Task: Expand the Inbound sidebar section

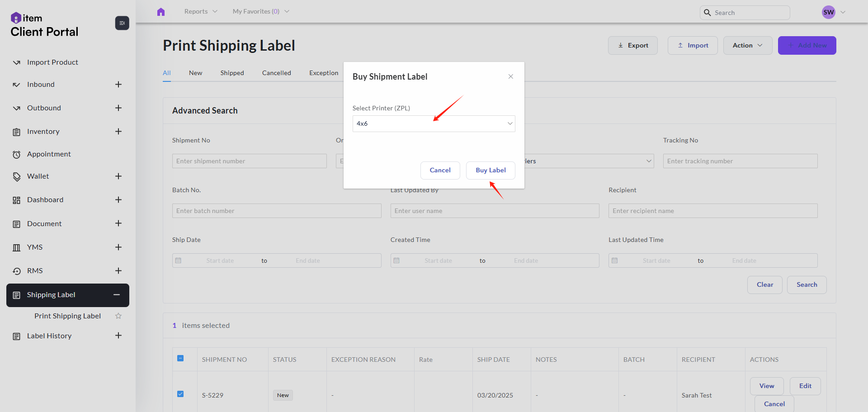Action: [118, 85]
